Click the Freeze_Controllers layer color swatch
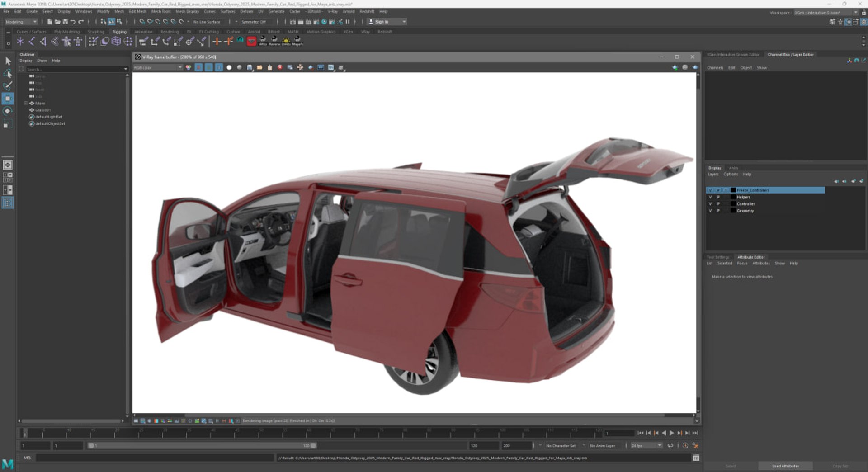This screenshot has height=472, width=868. point(733,190)
